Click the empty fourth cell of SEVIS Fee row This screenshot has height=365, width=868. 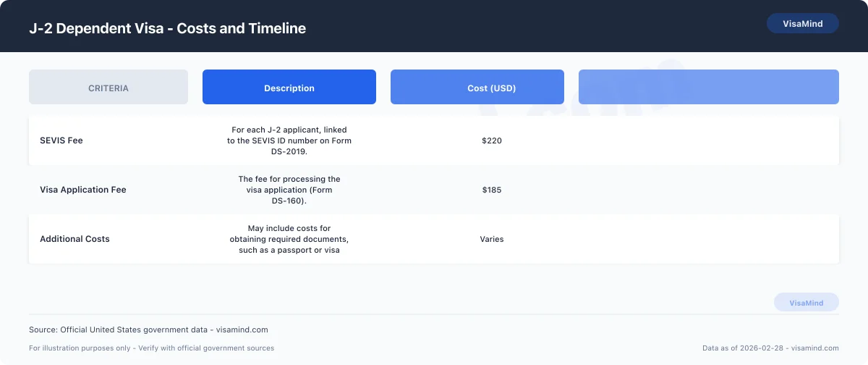point(709,140)
